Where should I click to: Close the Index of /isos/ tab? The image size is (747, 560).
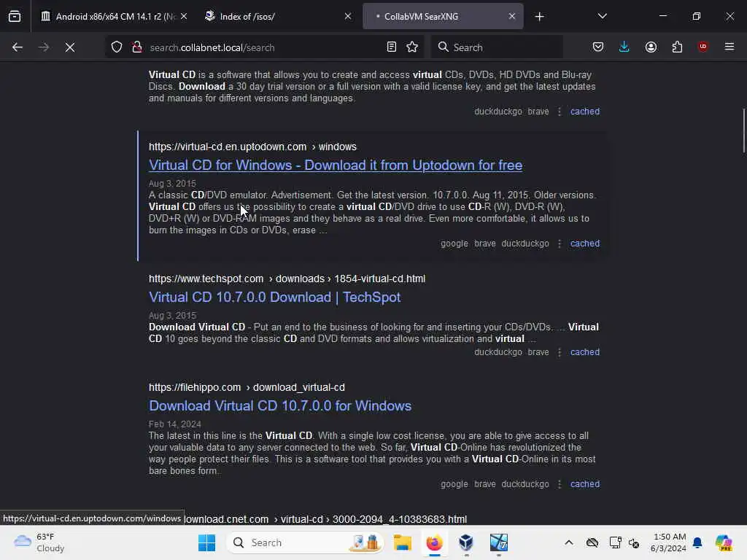pos(348,16)
